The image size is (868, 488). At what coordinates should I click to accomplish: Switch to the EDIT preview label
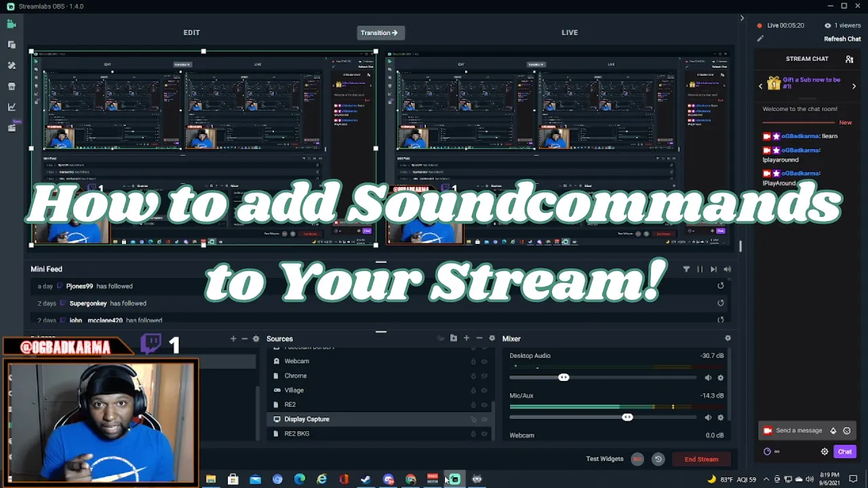pos(191,33)
